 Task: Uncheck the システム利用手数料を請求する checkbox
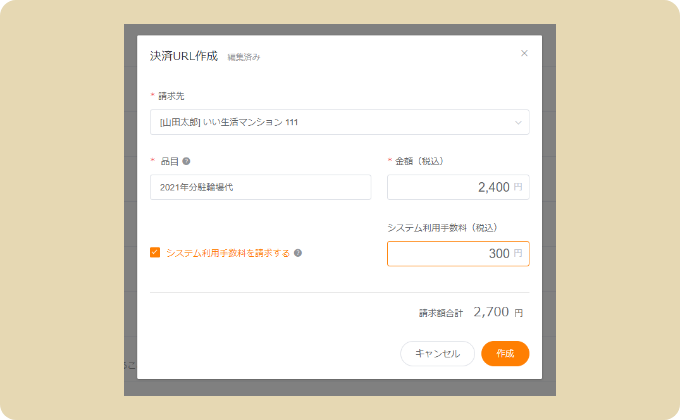(155, 253)
